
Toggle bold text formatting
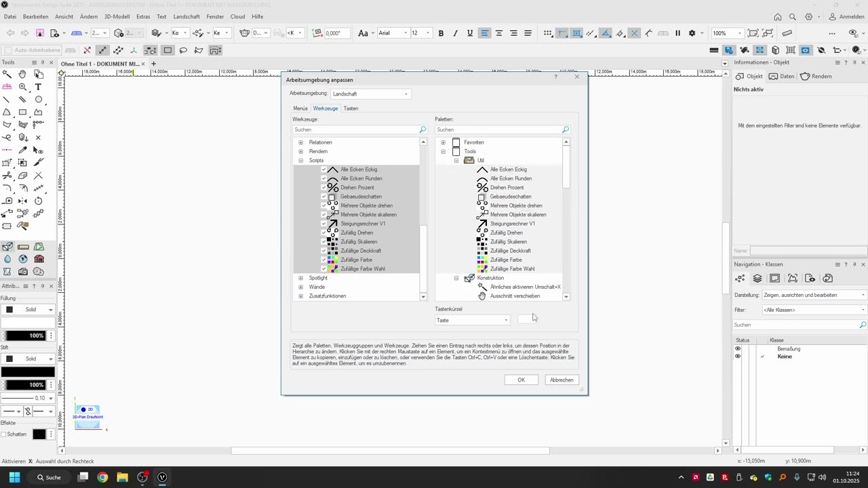[441, 33]
